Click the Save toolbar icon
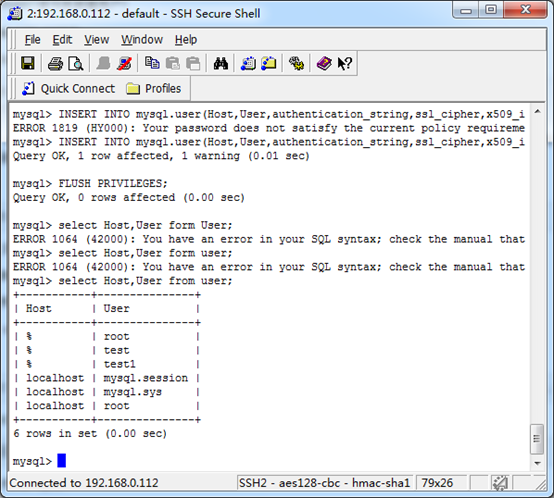 coord(28,64)
